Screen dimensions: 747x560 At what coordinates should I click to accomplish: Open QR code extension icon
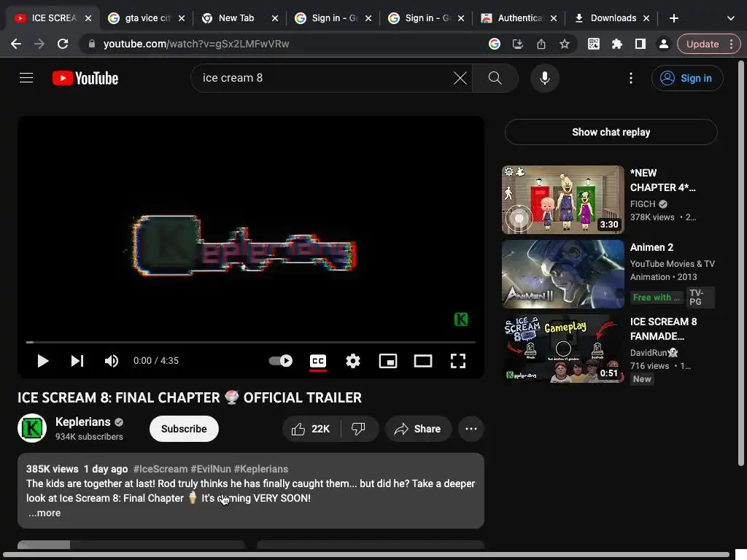594,44
